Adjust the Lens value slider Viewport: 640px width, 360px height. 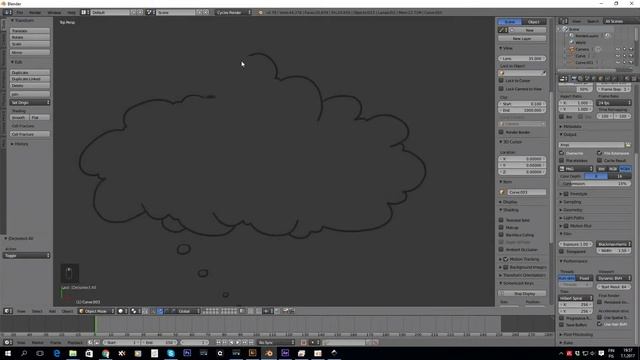(x=522, y=58)
